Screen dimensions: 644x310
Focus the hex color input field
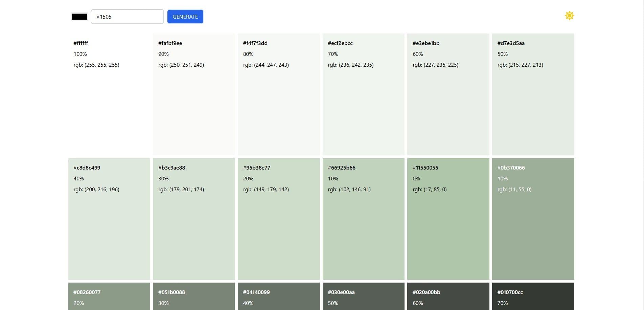[x=127, y=17]
